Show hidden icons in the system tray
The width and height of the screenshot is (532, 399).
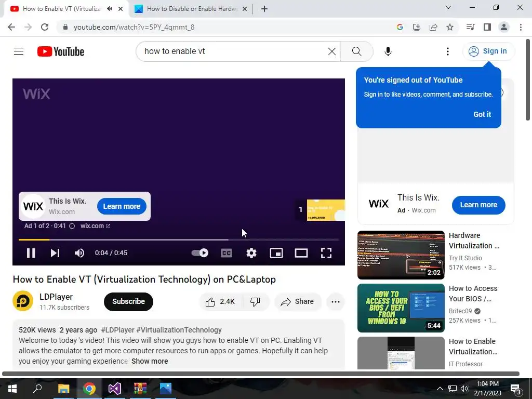[x=440, y=389]
